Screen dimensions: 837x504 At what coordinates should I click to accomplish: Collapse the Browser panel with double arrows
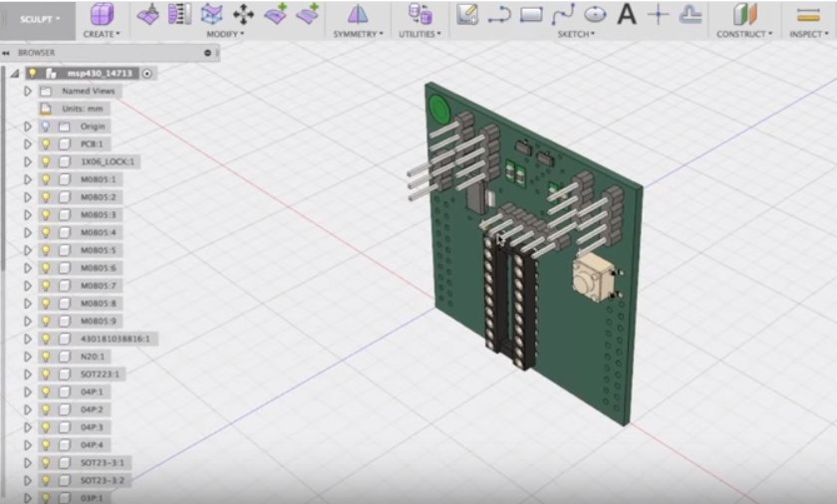pyautogui.click(x=6, y=53)
